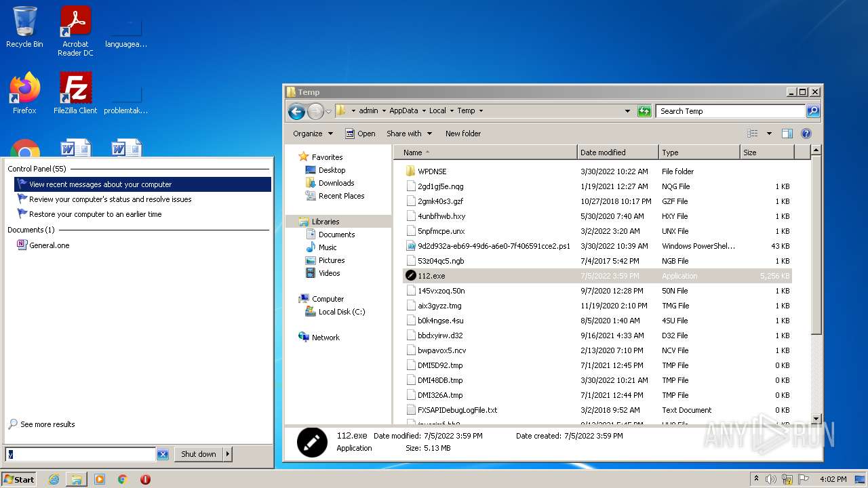
Task: Select the FXSAPIDebugLogFile.txt file
Action: point(597,410)
